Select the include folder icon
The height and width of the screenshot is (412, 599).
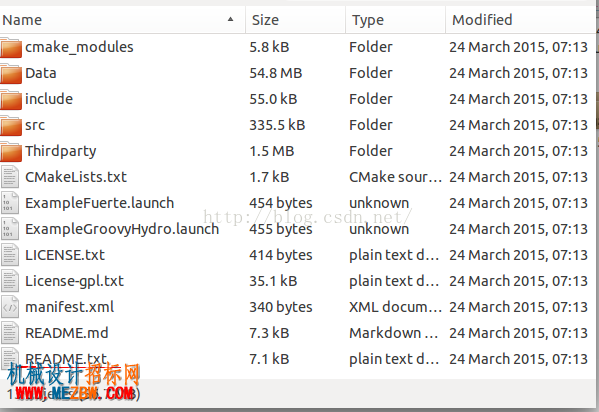[x=11, y=99]
